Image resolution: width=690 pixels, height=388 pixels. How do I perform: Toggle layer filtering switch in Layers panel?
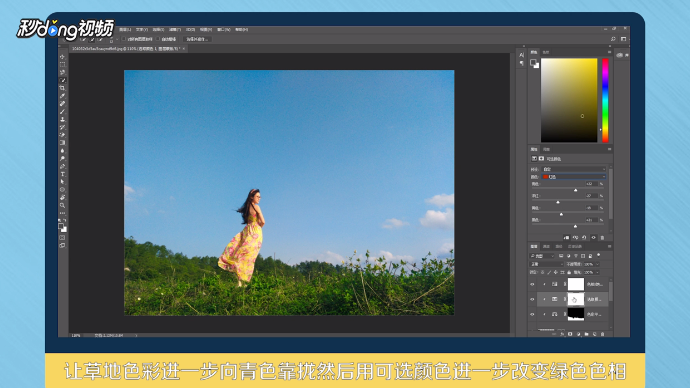[598, 255]
